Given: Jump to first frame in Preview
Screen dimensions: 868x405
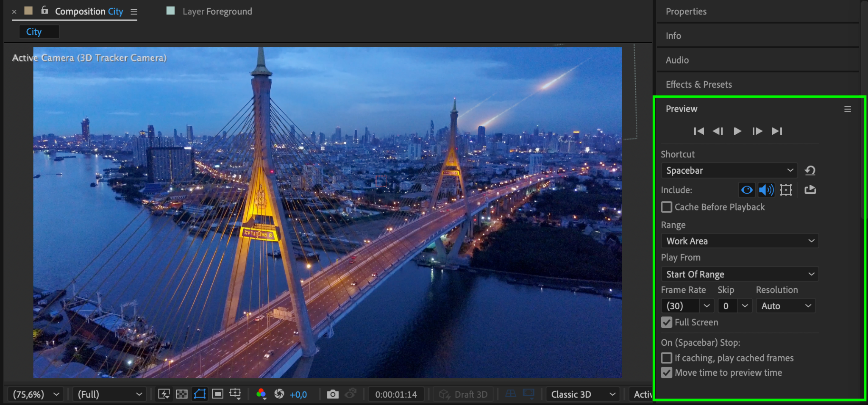Looking at the screenshot, I should [699, 131].
